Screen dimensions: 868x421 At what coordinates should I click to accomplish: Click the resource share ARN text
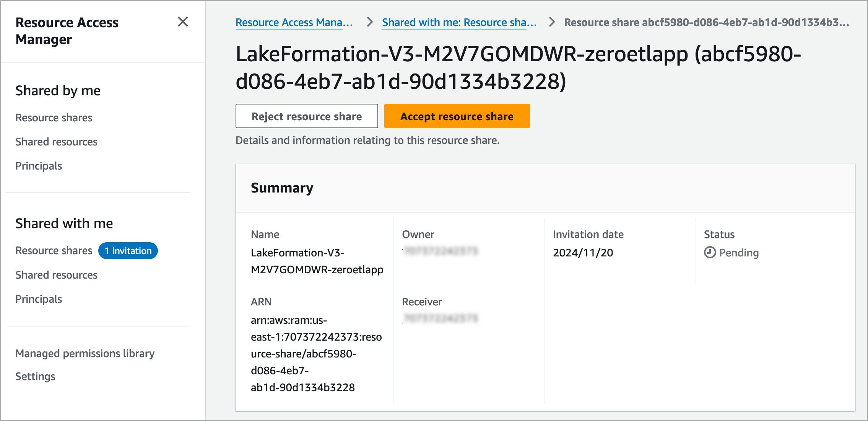pos(316,354)
